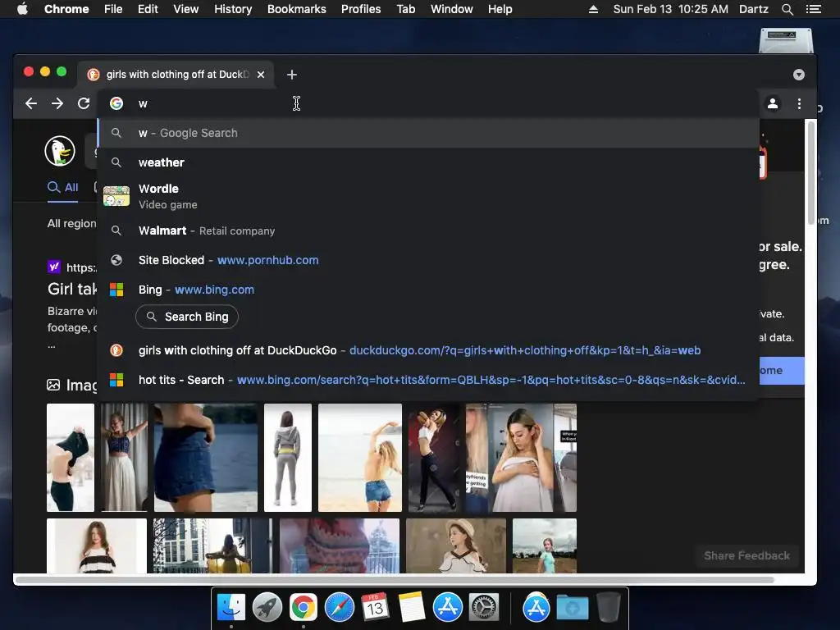This screenshot has width=840, height=630.
Task: Click the page's vertical scrollbar
Action: 811,172
